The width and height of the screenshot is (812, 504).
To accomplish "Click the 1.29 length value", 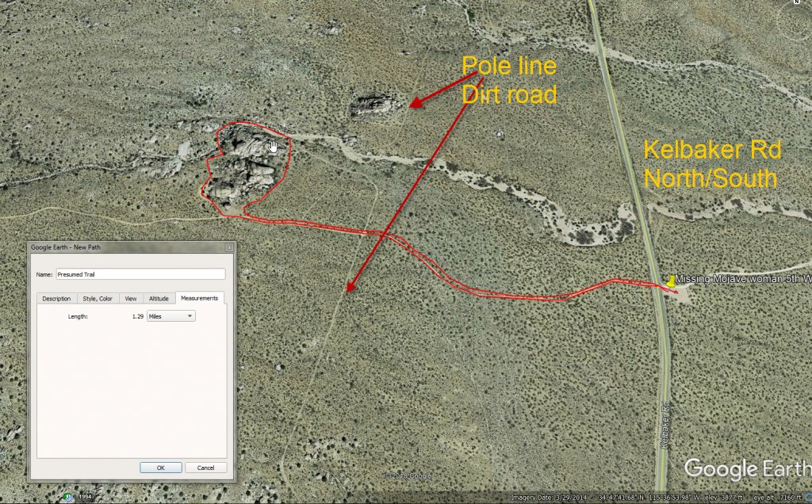I will click(137, 316).
